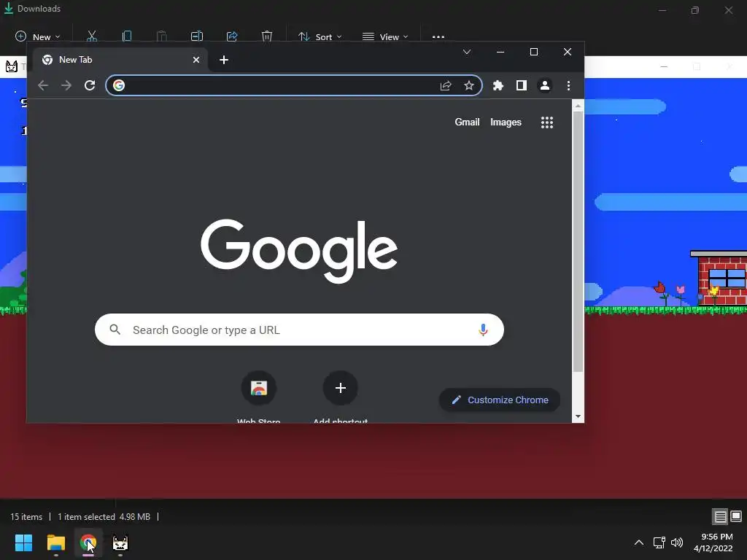
Task: Click the cat game icon on taskbar
Action: [120, 542]
